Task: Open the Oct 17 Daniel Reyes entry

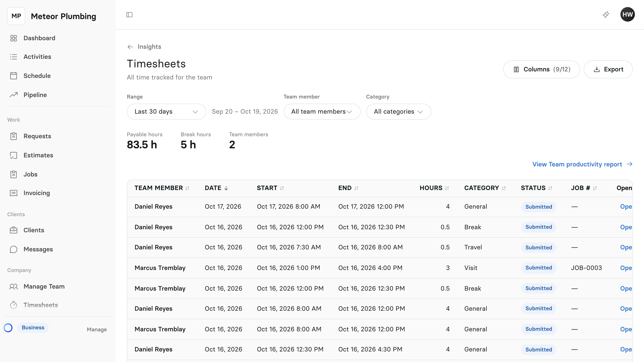Action: [626, 207]
